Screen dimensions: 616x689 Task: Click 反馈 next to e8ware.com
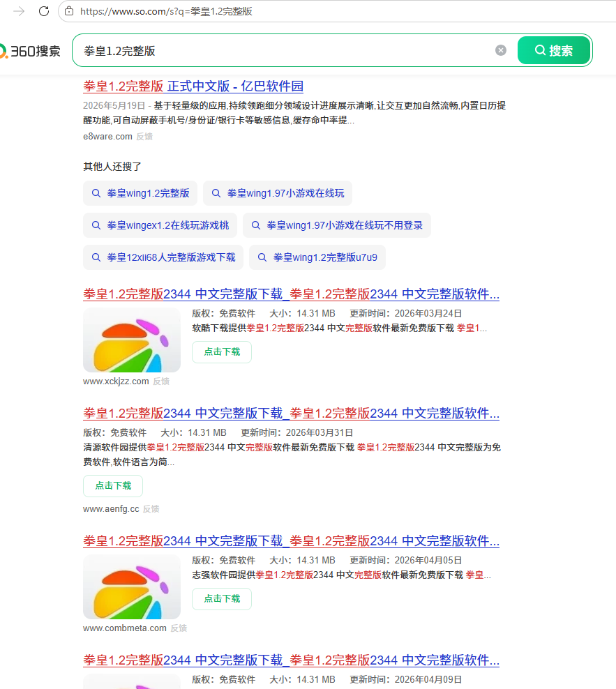point(144,137)
